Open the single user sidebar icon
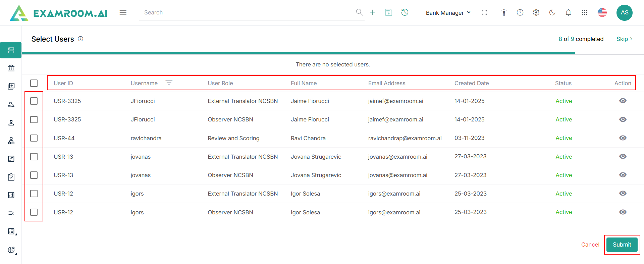 [11, 123]
